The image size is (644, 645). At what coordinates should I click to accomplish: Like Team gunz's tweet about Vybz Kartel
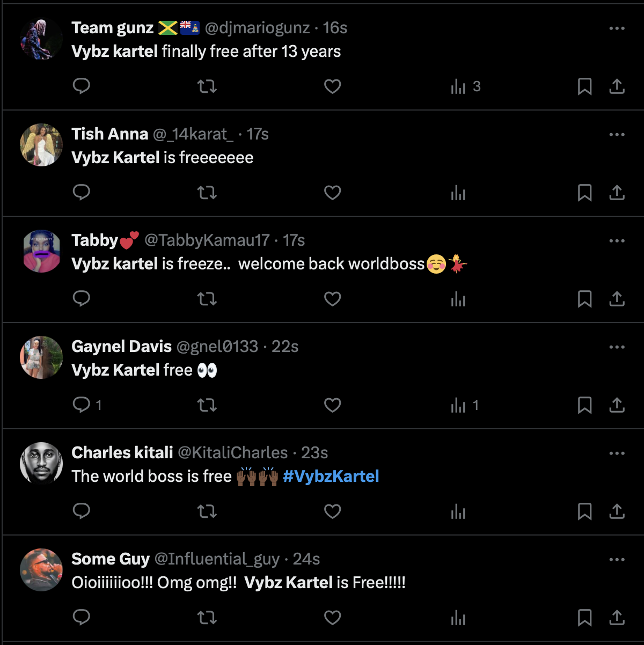click(x=332, y=86)
